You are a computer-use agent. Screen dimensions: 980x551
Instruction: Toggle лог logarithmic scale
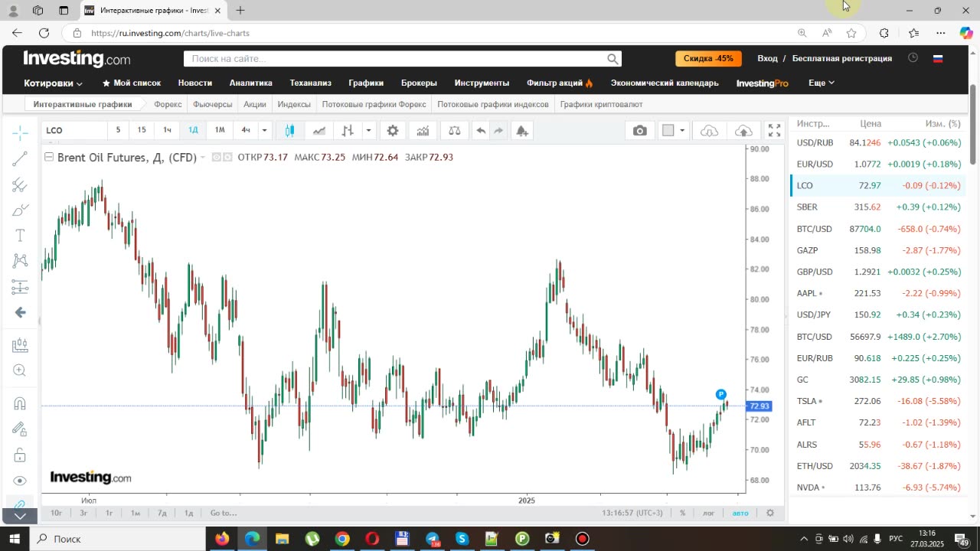[708, 513]
